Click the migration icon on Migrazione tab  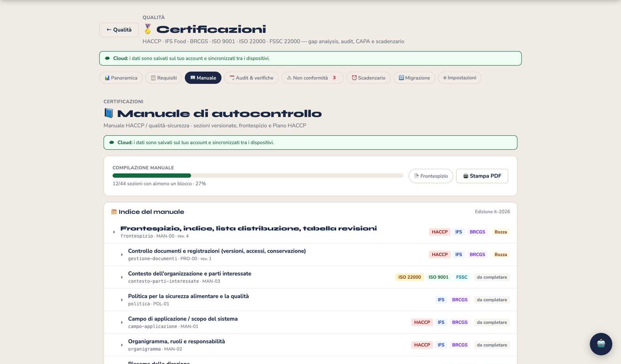(x=401, y=78)
